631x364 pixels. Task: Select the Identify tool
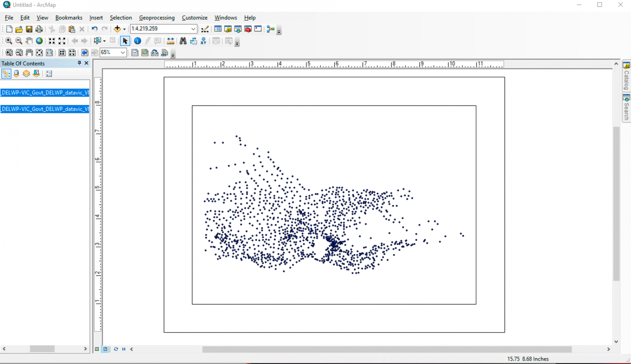pos(138,40)
